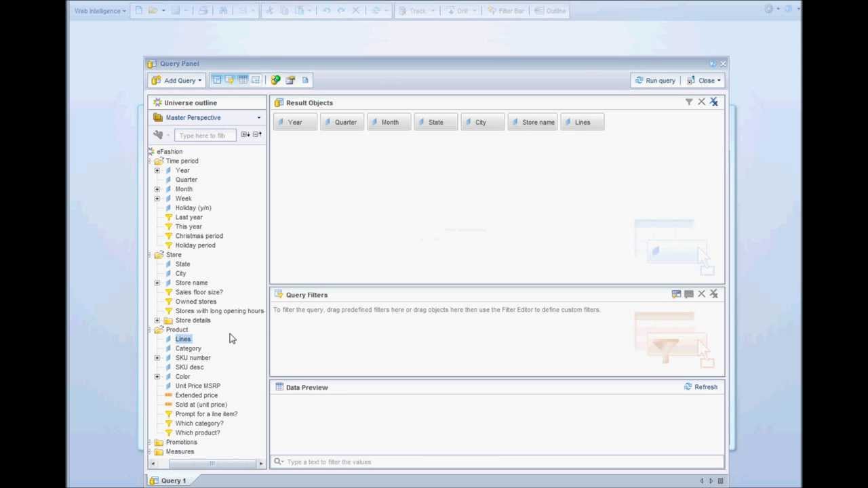Screen dimensions: 868x488
Task: Select the Promotions folder
Action: [x=181, y=442]
